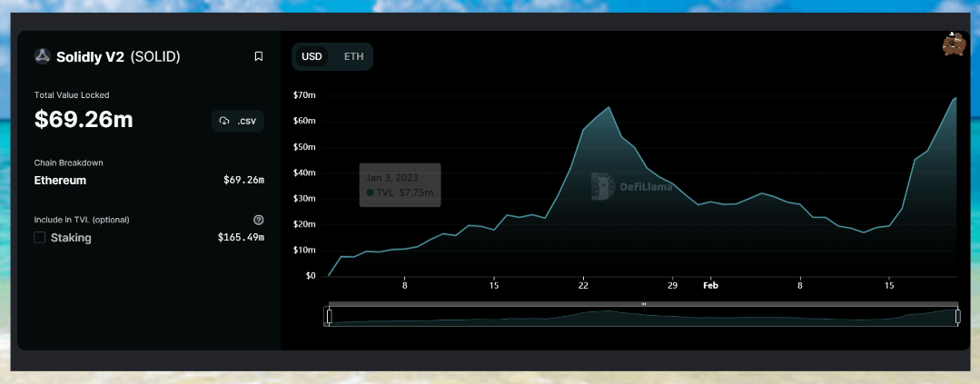Click the top center grip of the range selector

tap(643, 303)
